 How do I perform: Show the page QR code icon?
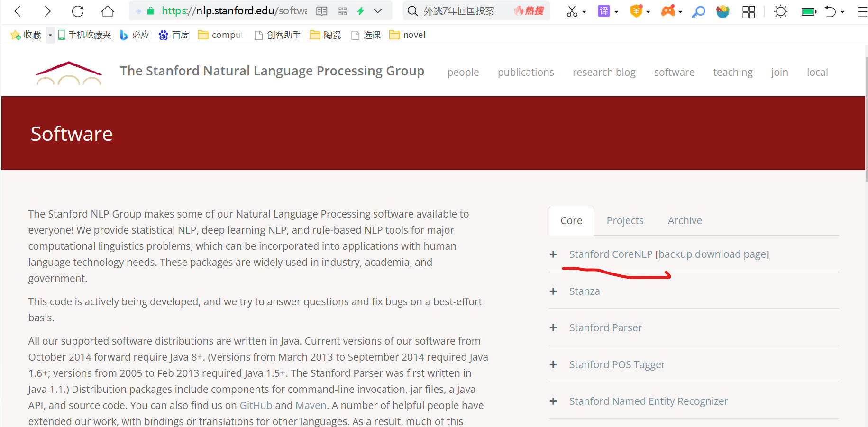click(343, 11)
